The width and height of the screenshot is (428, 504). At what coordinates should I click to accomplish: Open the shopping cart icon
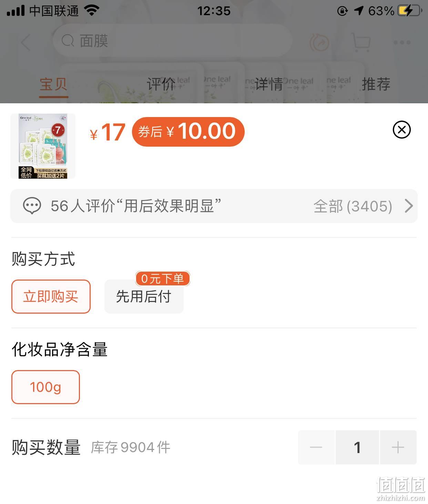coord(361,42)
